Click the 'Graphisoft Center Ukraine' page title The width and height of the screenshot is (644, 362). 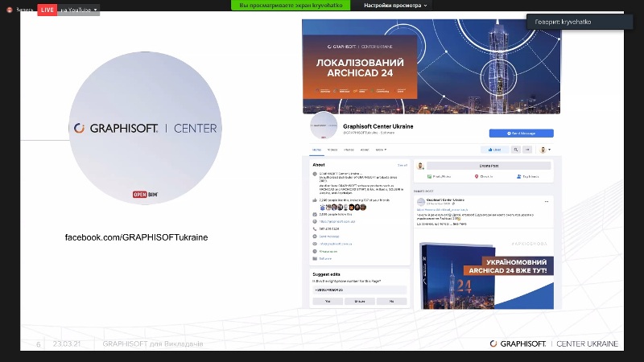[x=378, y=126]
